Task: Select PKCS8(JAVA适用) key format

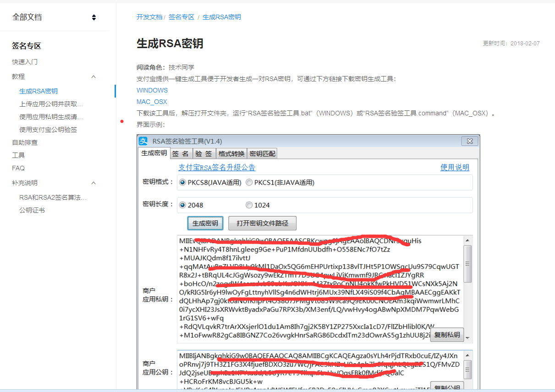Action: [x=182, y=182]
